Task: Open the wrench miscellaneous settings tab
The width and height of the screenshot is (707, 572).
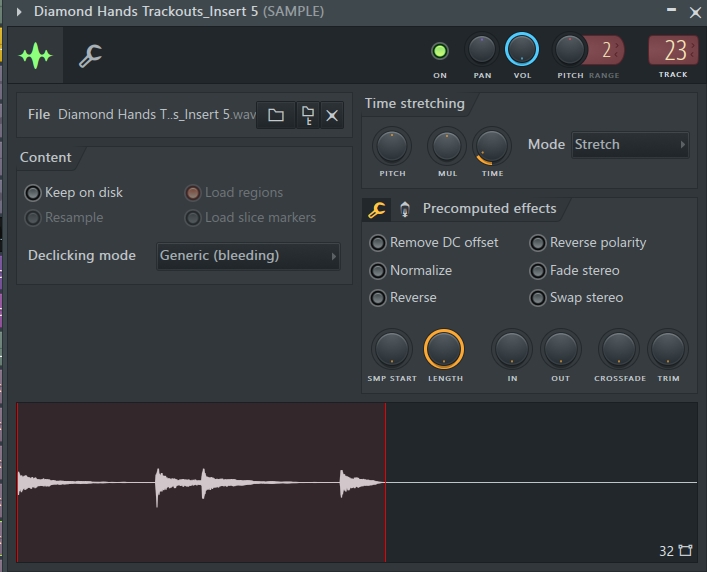Action: [91, 55]
